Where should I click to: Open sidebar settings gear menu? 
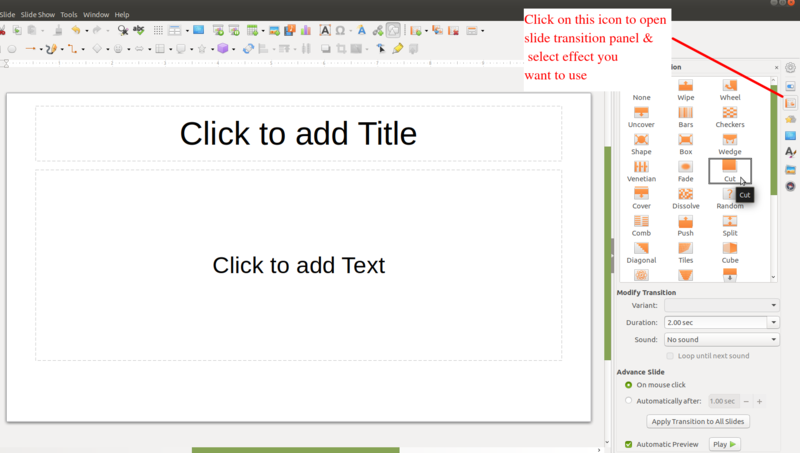790,67
